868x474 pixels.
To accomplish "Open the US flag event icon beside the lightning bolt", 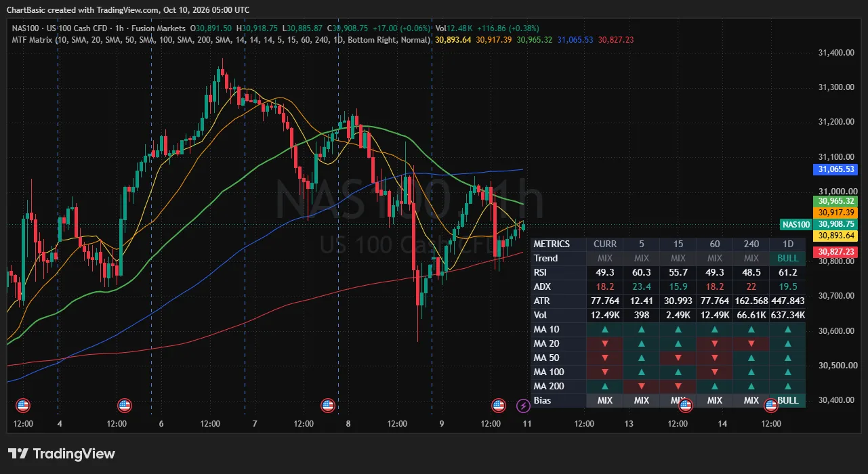I will point(499,406).
